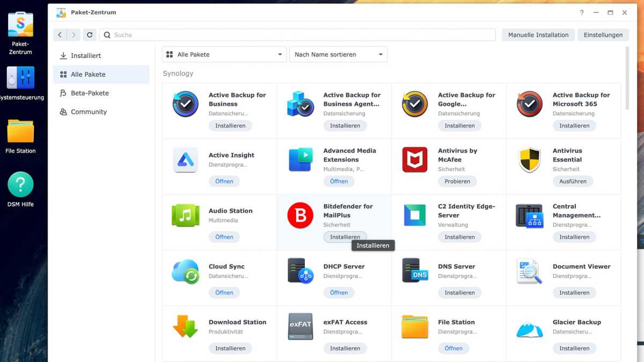This screenshot has height=362, width=644.
Task: Install Active Backup for Business
Action: 230,126
